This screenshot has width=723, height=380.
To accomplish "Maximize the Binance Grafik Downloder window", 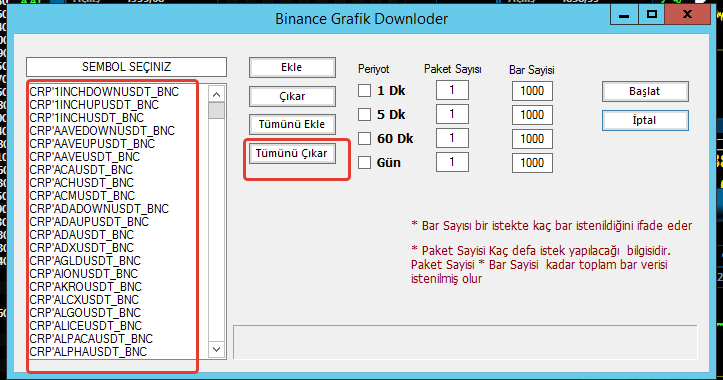I will pos(652,15).
